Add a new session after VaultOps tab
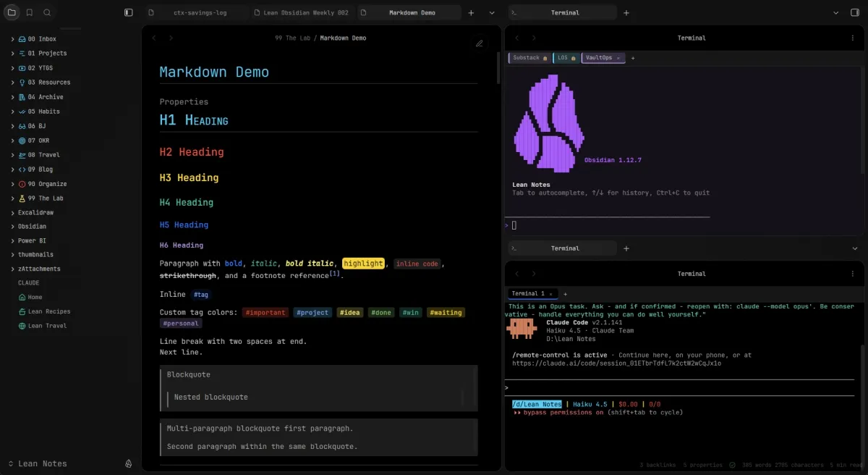Viewport: 868px width, 475px height. (633, 58)
